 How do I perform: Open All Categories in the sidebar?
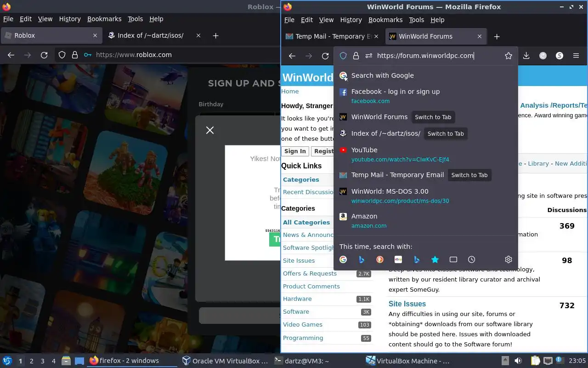pos(306,222)
